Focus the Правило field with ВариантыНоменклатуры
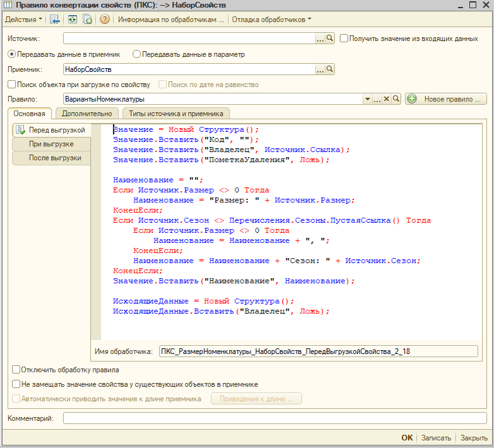This screenshot has width=494, height=448. [x=213, y=99]
